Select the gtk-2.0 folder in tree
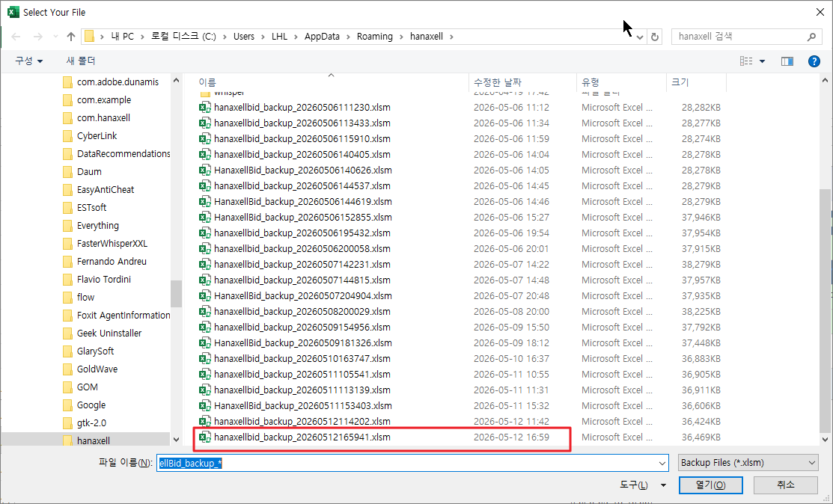Screen dimensions: 833x504 coord(91,422)
